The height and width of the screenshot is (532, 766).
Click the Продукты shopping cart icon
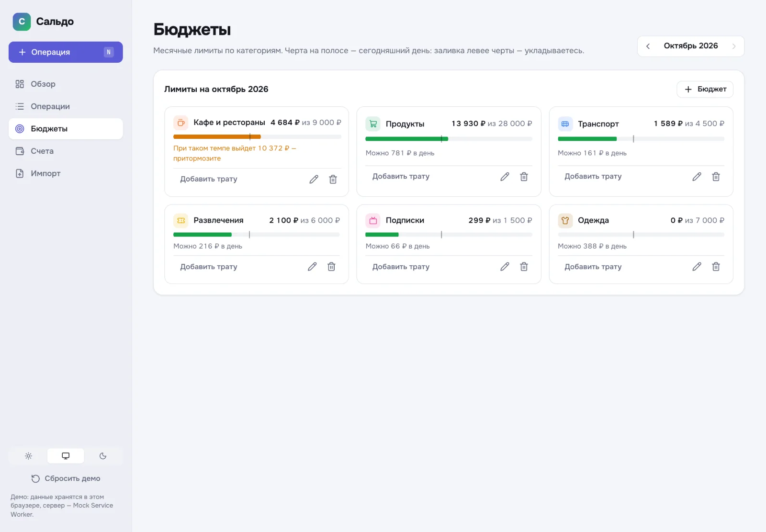tap(373, 124)
